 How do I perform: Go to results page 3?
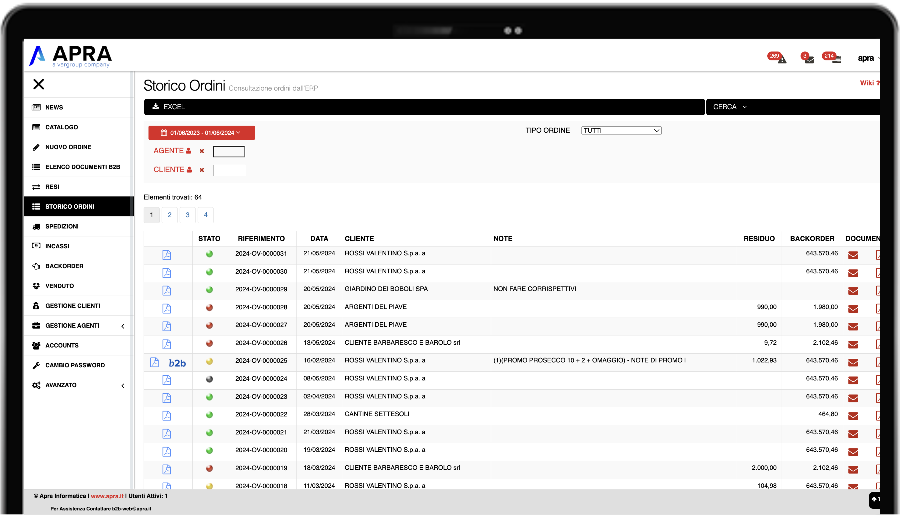pyautogui.click(x=187, y=215)
